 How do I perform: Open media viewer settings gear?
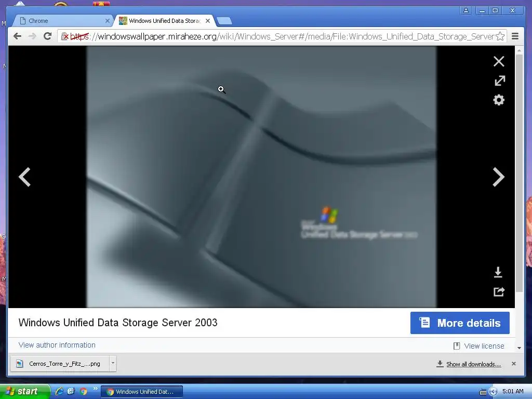(499, 100)
